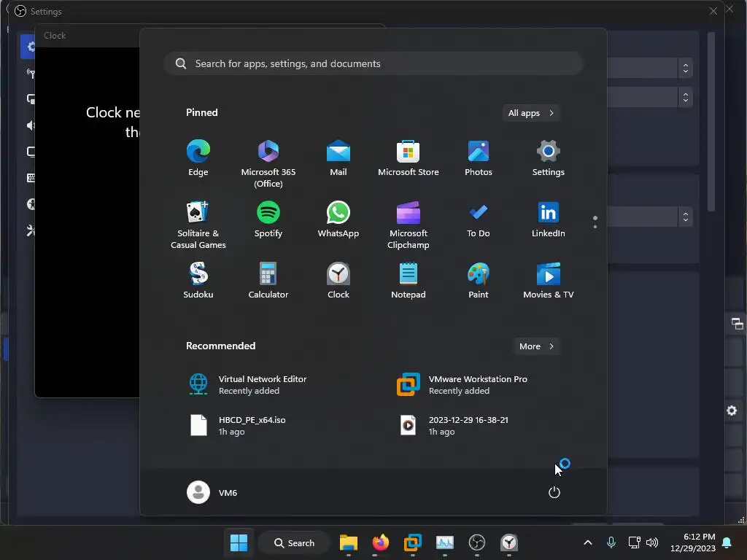747x560 pixels.
Task: Show More recommended items
Action: [x=536, y=346]
